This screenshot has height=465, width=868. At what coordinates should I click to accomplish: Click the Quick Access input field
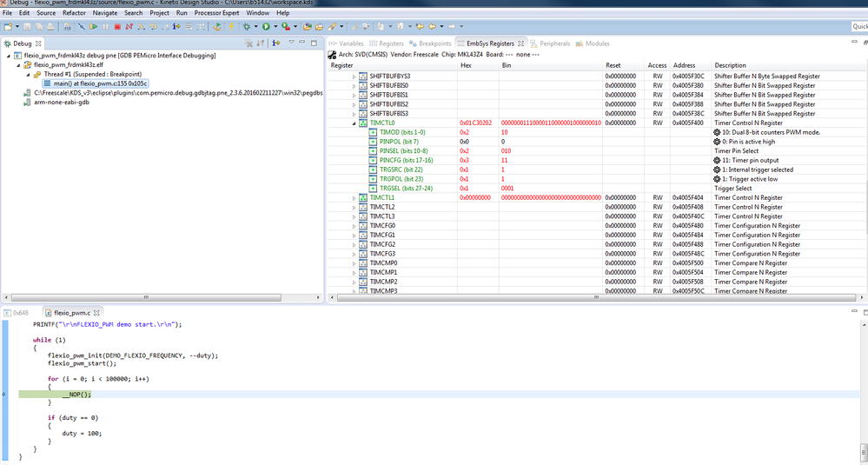pos(859,27)
